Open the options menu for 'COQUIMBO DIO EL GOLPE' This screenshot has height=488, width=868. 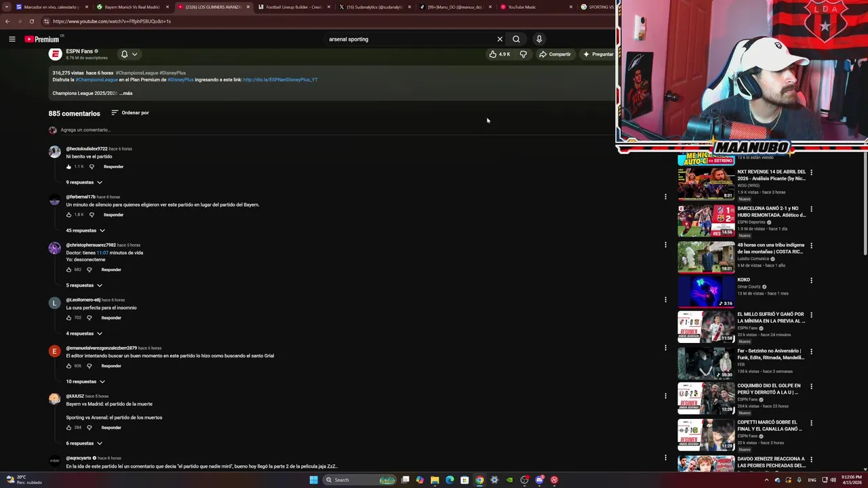[811, 386]
